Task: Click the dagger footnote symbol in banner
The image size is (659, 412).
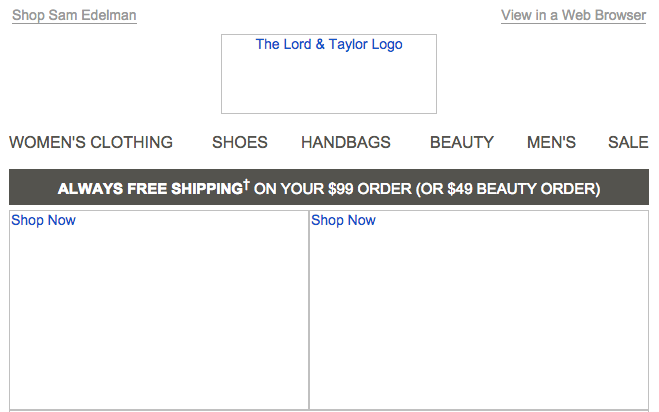Action: pyautogui.click(x=247, y=184)
